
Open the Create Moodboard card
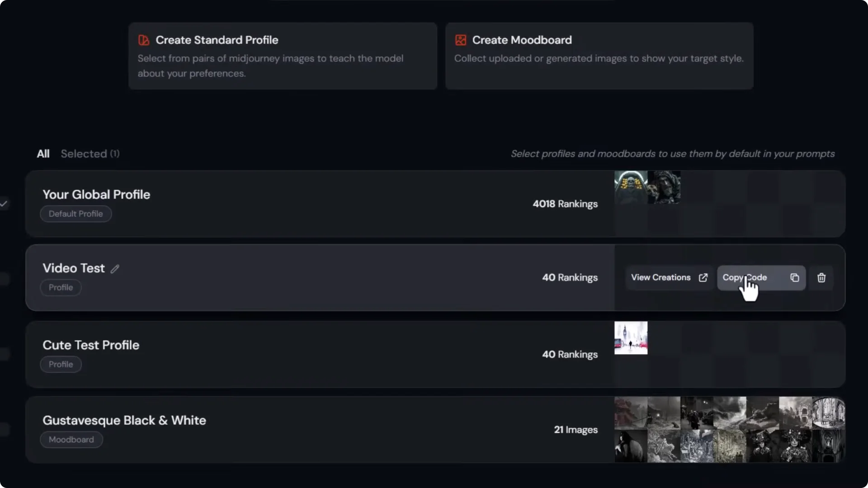[599, 56]
